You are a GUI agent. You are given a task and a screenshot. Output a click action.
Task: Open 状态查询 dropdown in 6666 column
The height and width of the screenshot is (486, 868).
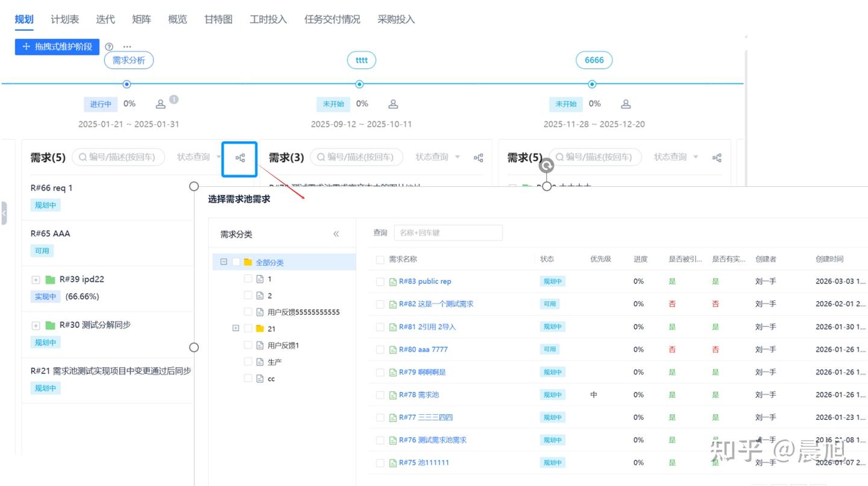click(x=676, y=157)
